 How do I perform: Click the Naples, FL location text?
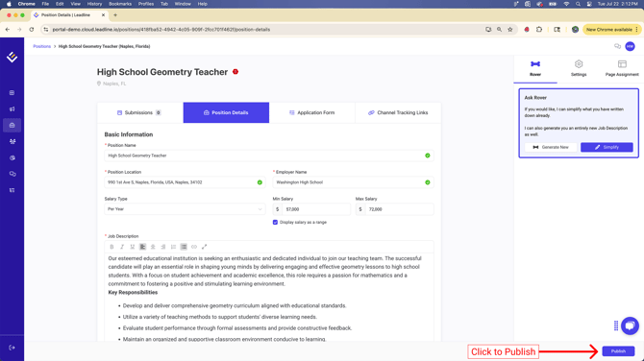coord(114,84)
